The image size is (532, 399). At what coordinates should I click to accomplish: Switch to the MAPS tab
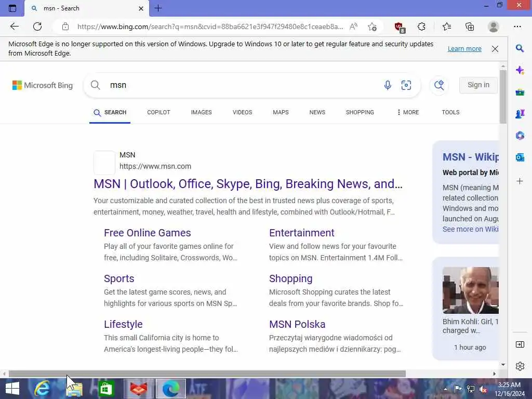[281, 112]
